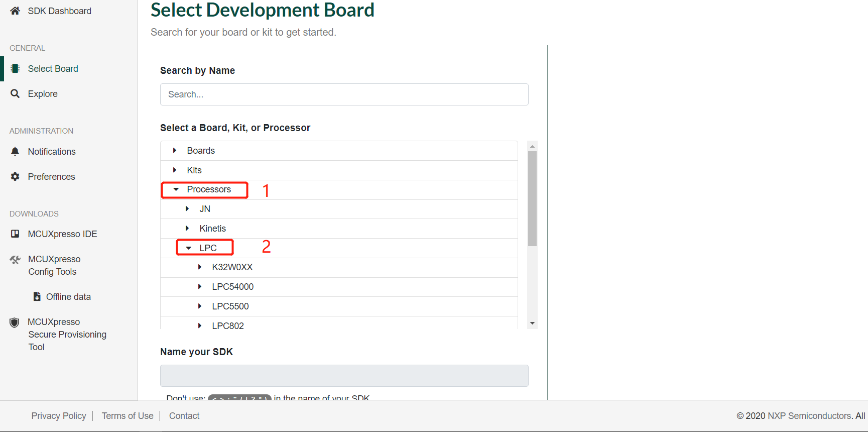Click the Preferences gear icon

tap(15, 177)
